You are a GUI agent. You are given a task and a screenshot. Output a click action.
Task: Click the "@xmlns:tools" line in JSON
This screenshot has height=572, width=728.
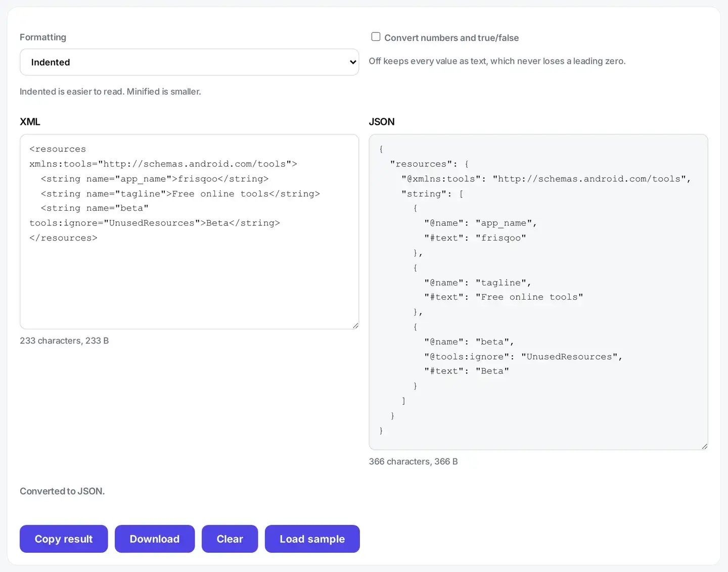546,179
